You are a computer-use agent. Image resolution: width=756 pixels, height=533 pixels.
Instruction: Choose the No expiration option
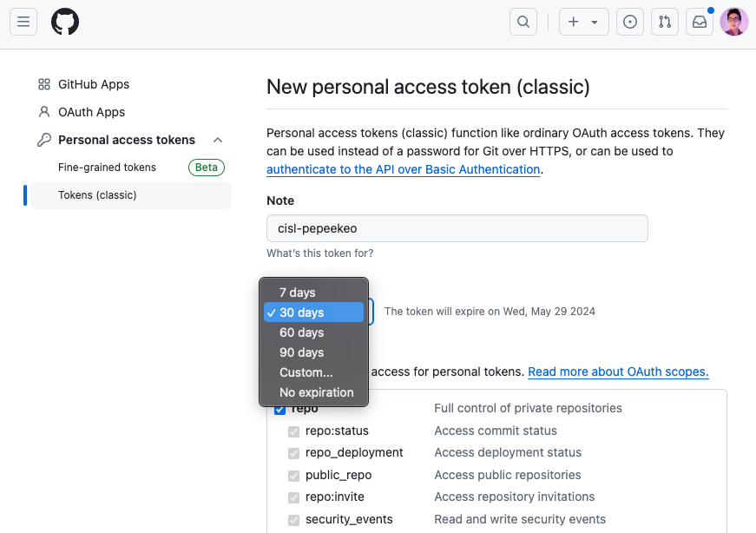tap(316, 392)
